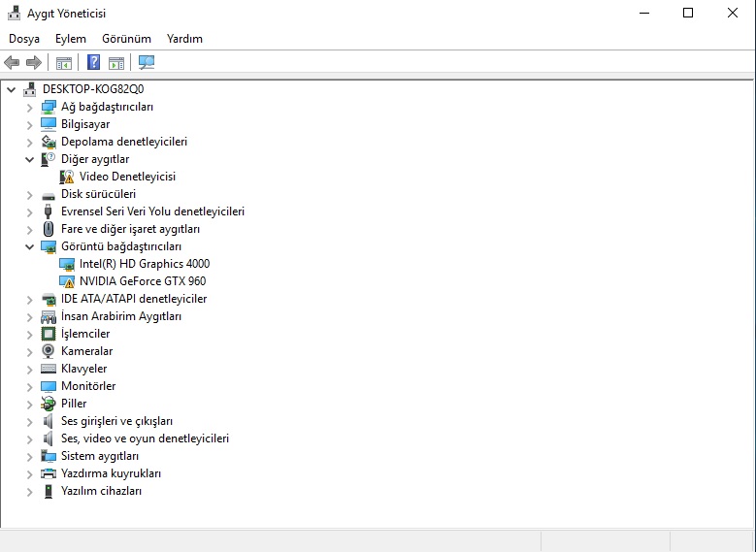Click the Bilgisayar monitor icon
Screen dimensions: 756x552
[49, 124]
